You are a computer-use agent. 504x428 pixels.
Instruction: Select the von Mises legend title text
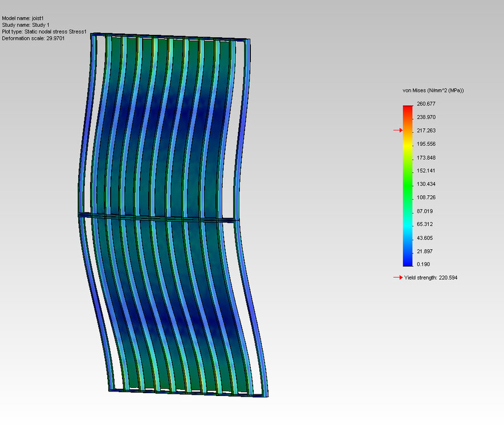[433, 90]
